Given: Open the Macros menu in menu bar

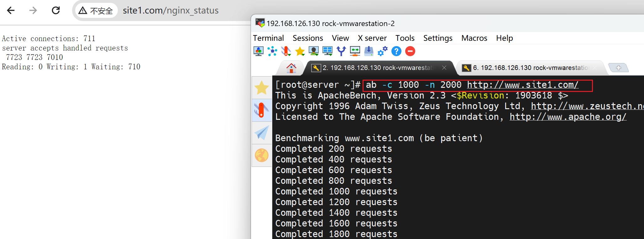Looking at the screenshot, I should click(x=474, y=38).
